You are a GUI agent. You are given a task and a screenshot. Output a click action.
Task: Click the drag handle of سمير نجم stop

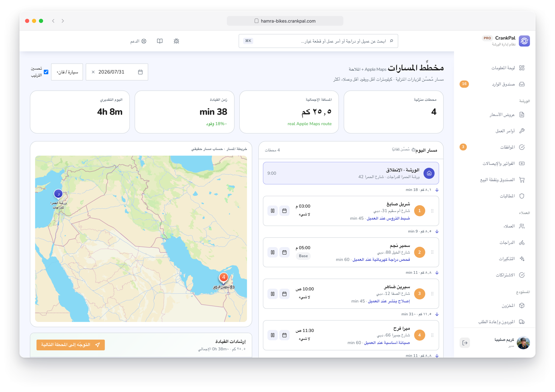(x=432, y=252)
